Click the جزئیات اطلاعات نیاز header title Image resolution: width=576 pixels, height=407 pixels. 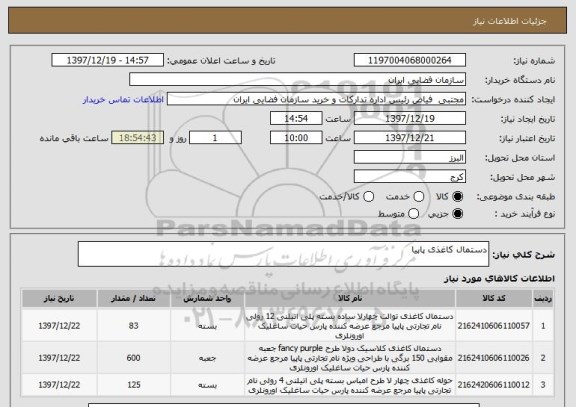510,21
